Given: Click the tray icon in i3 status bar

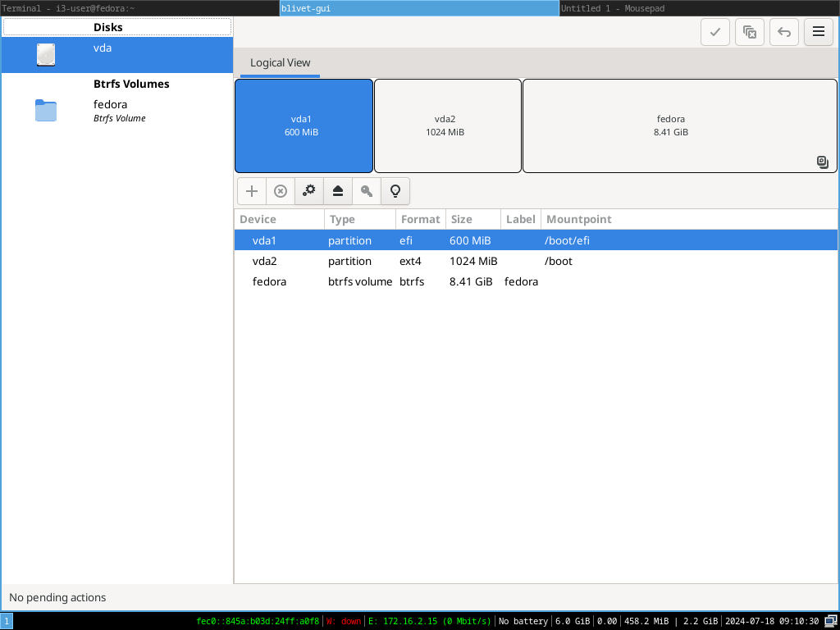Looking at the screenshot, I should [830, 622].
